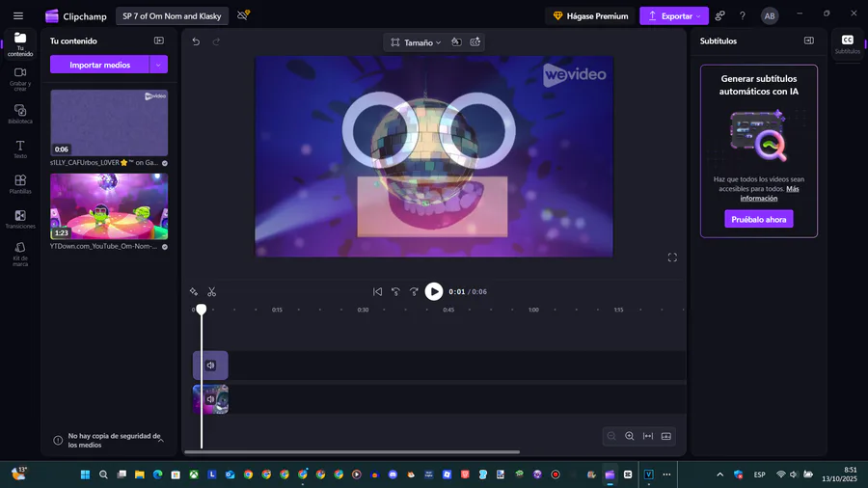
Task: Click the video preview canvas
Action: 433,156
